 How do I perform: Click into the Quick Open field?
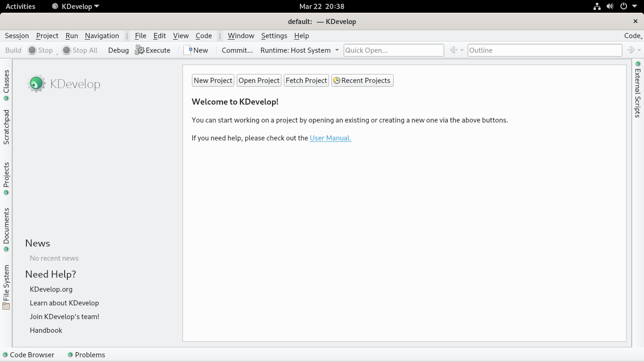click(394, 50)
